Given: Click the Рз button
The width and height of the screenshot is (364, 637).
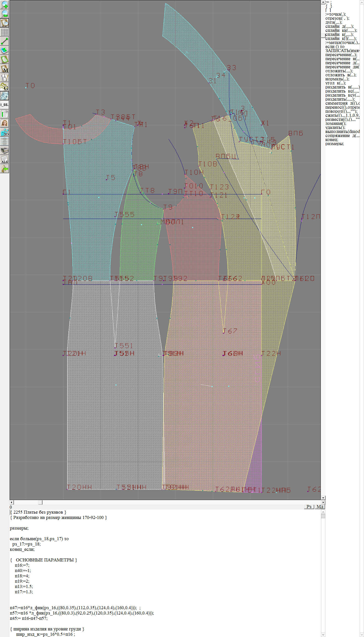Looking at the screenshot, I should pos(309,507).
